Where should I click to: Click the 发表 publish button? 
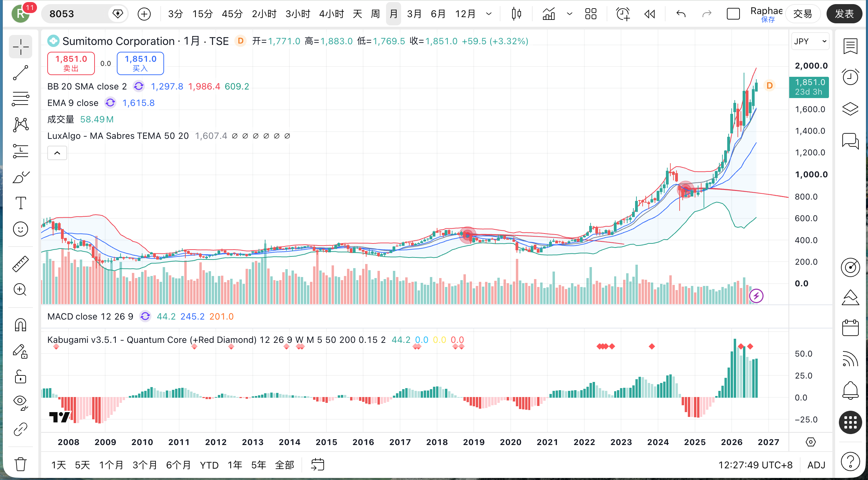[844, 14]
